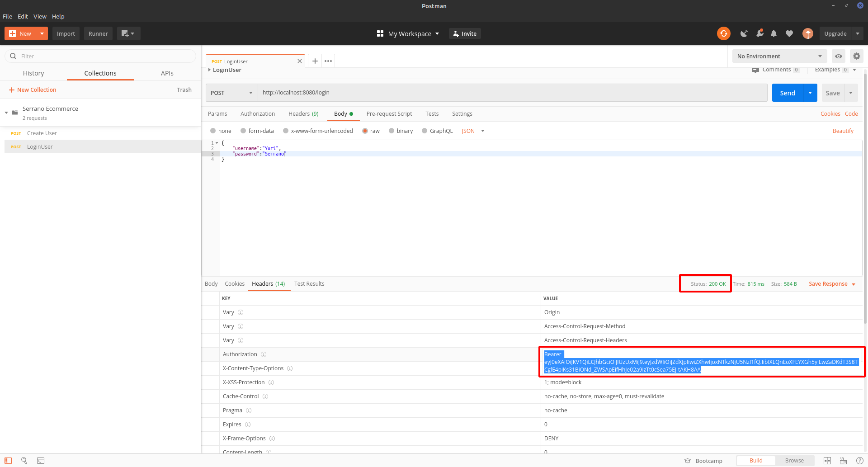Viewport: 868px width, 467px height.
Task: Open the Edit menu
Action: pos(23,16)
